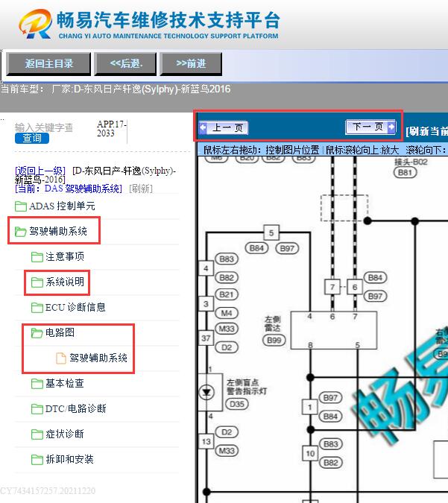Click the APP.17-2033 text
Viewport: 448px width, 503px height.
pos(111,129)
